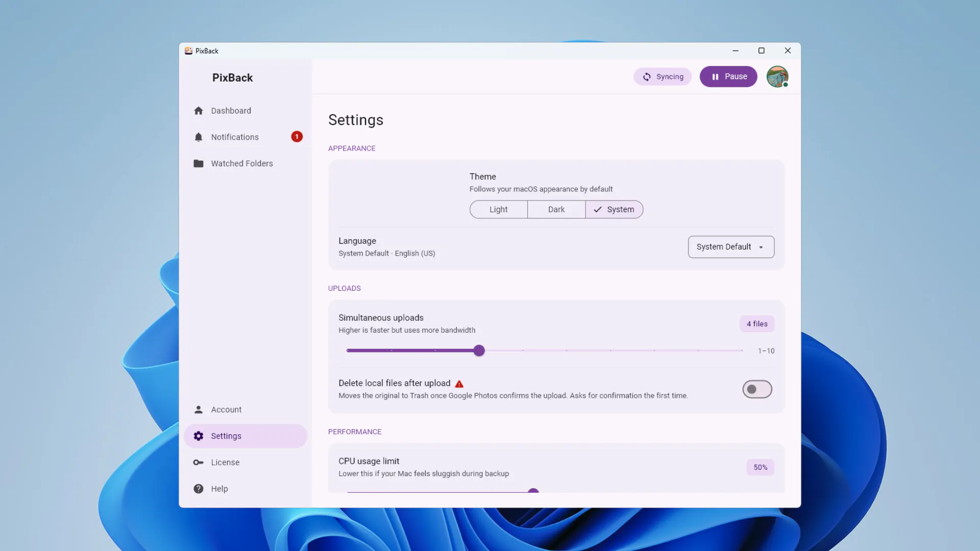The height and width of the screenshot is (551, 980).
Task: Click the red warning triangle icon
Action: click(459, 384)
